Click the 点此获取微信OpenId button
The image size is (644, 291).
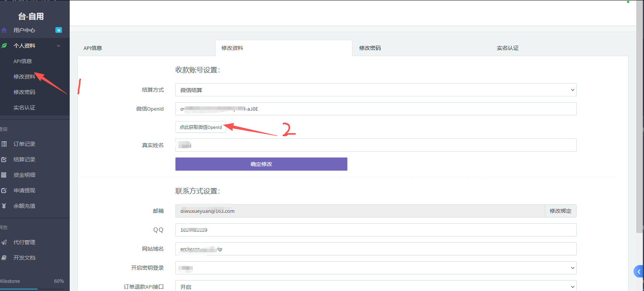201,127
